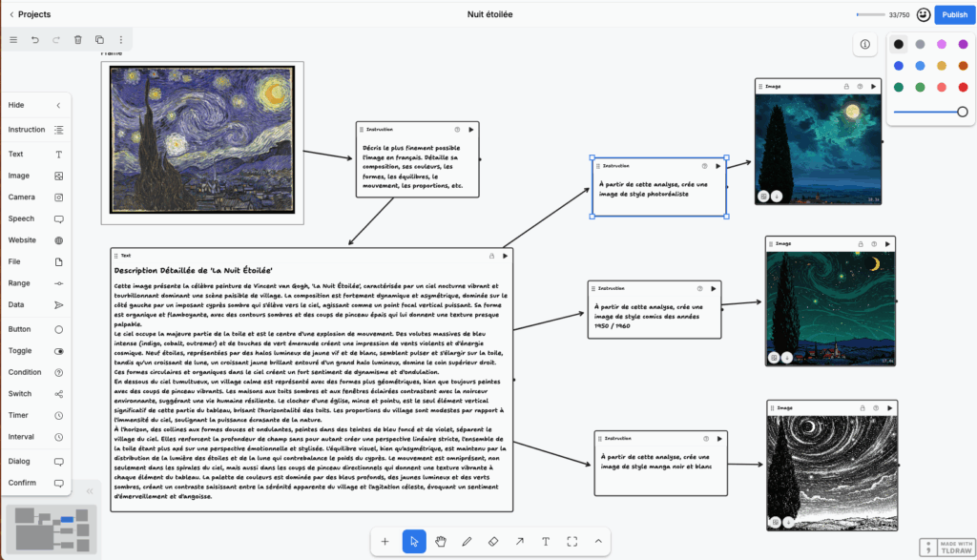The image size is (977, 560).
Task: Click the Publish button
Action: pyautogui.click(x=952, y=14)
